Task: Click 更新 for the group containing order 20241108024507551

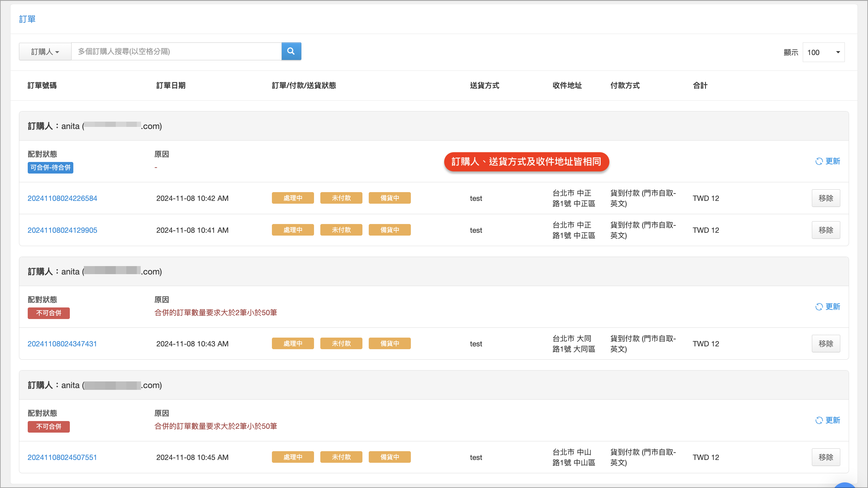Action: pyautogui.click(x=828, y=420)
